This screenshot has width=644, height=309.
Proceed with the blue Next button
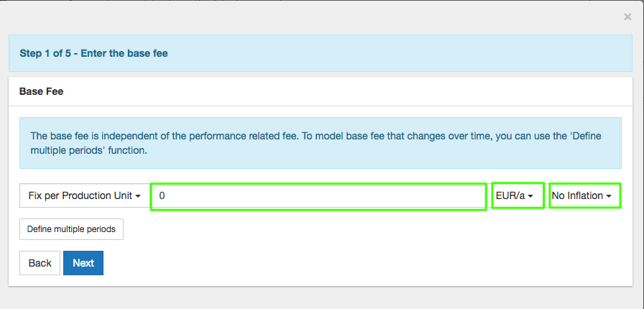[x=83, y=263]
